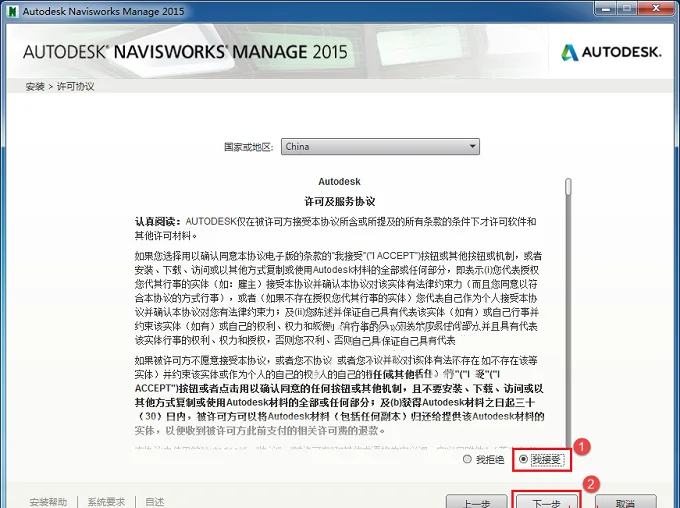The width and height of the screenshot is (680, 508).
Task: Click the 上一步 (Back) button
Action: (x=476, y=501)
